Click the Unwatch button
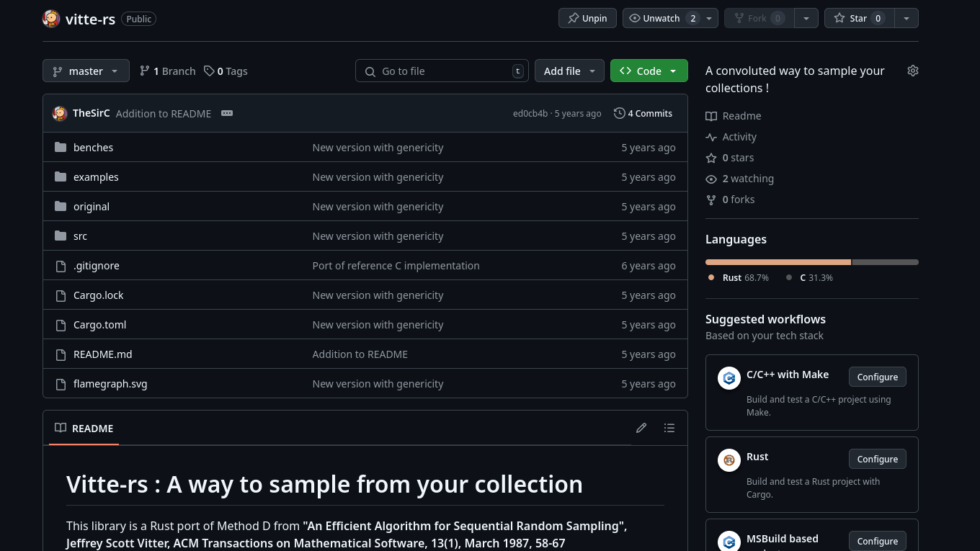 (x=661, y=18)
